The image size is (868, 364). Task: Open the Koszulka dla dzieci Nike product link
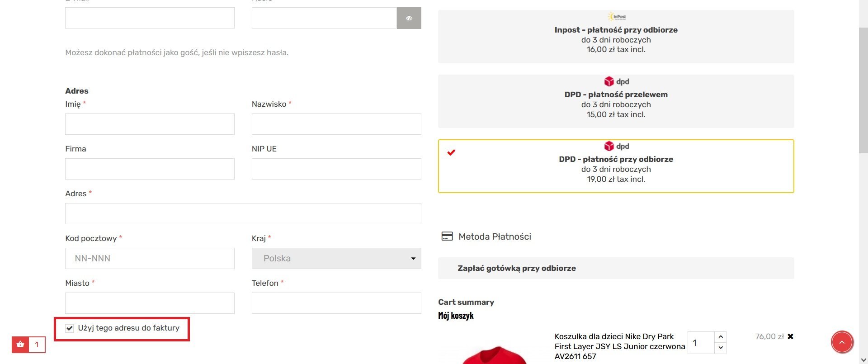coord(619,346)
